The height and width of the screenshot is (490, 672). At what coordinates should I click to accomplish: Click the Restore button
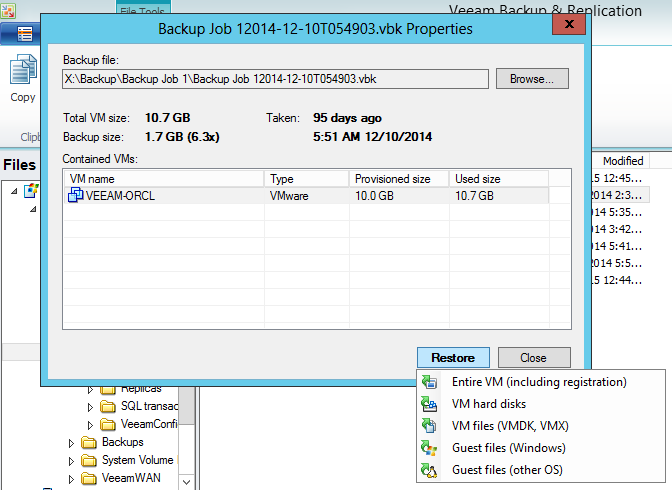(453, 358)
